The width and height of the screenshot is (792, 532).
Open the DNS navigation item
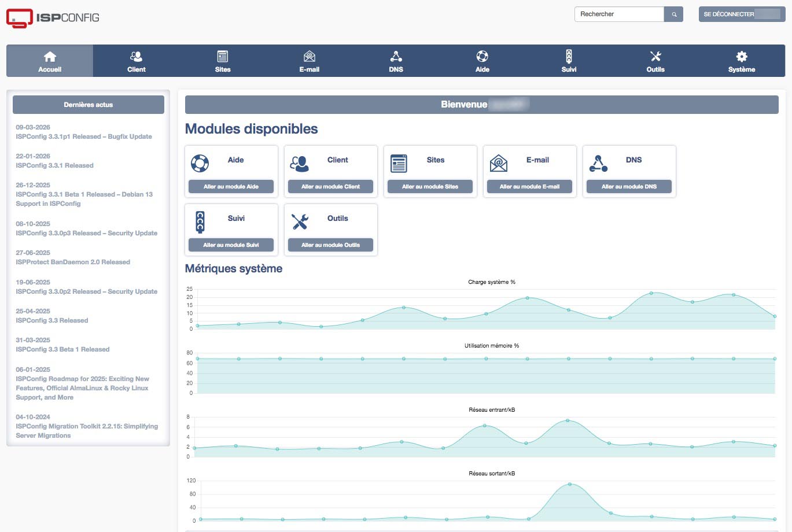pos(396,61)
